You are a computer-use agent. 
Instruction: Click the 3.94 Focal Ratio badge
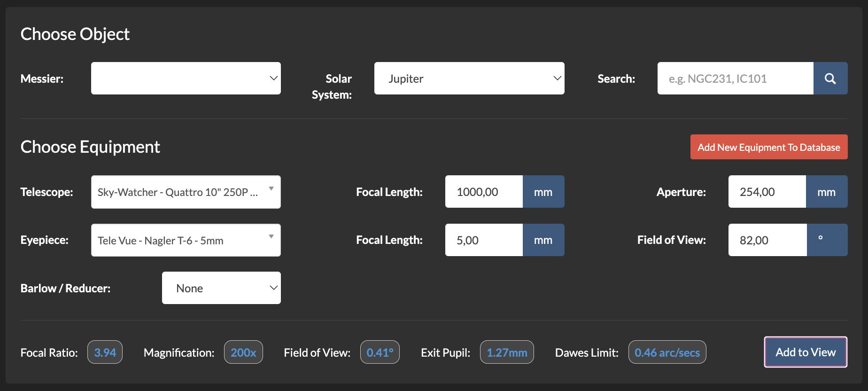tap(105, 352)
